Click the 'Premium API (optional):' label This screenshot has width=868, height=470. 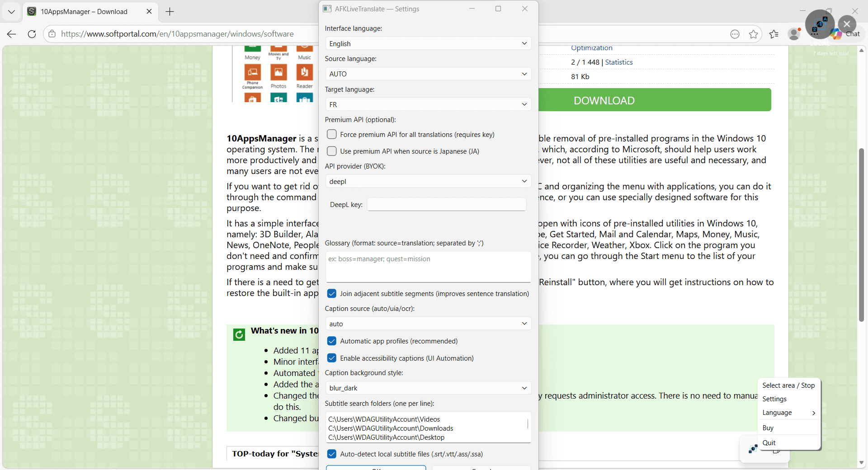360,120
